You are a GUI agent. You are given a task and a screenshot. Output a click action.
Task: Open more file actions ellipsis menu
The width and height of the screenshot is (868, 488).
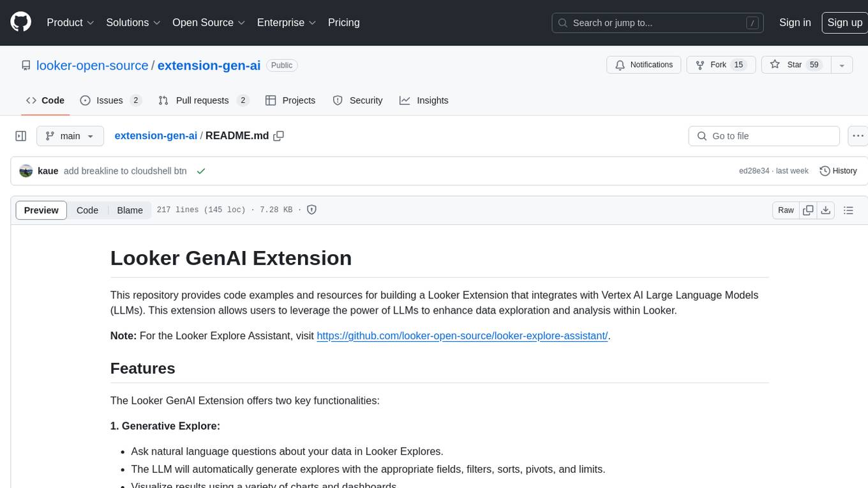(858, 136)
